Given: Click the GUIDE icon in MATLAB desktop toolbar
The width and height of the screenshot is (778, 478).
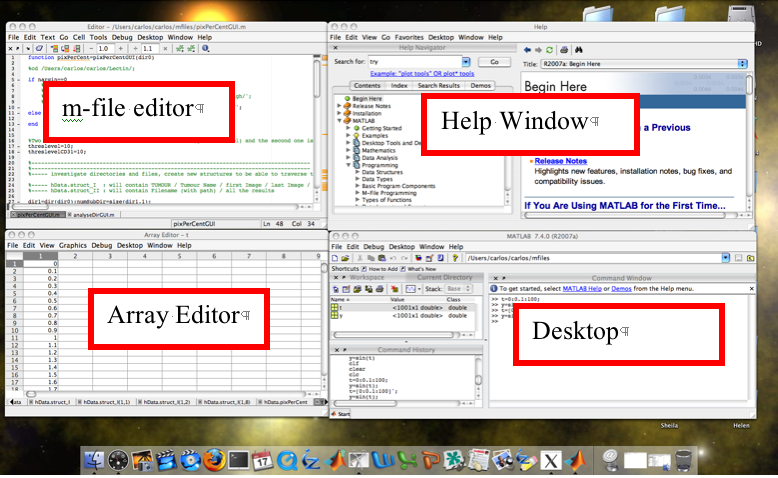Looking at the screenshot, I should click(x=429, y=258).
